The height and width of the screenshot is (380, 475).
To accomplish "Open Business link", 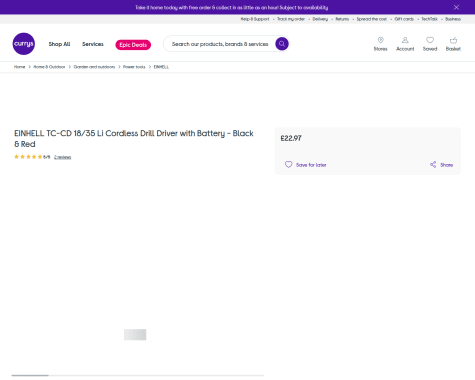I will click(453, 19).
